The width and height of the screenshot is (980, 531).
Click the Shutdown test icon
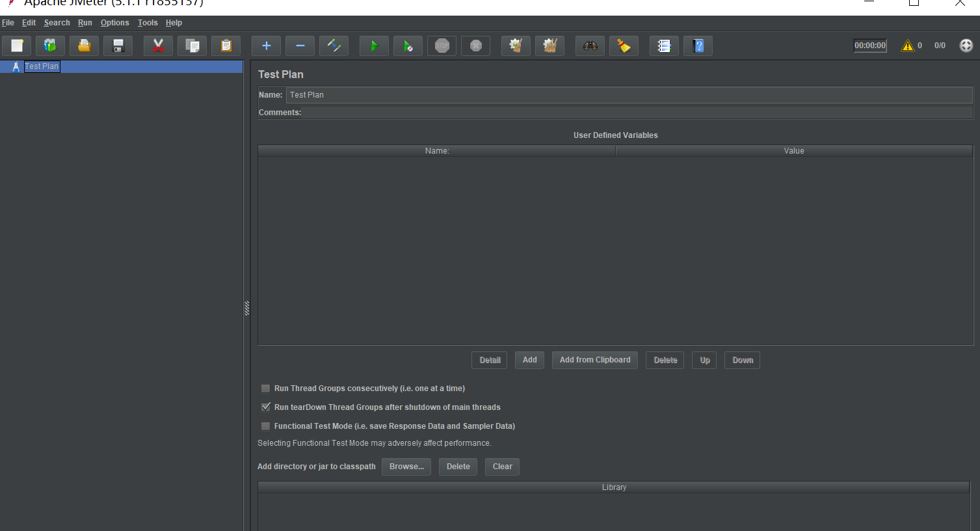coord(475,46)
